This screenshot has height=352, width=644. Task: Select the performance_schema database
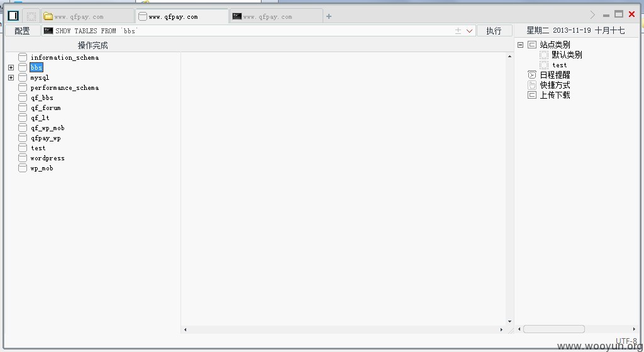[x=65, y=88]
